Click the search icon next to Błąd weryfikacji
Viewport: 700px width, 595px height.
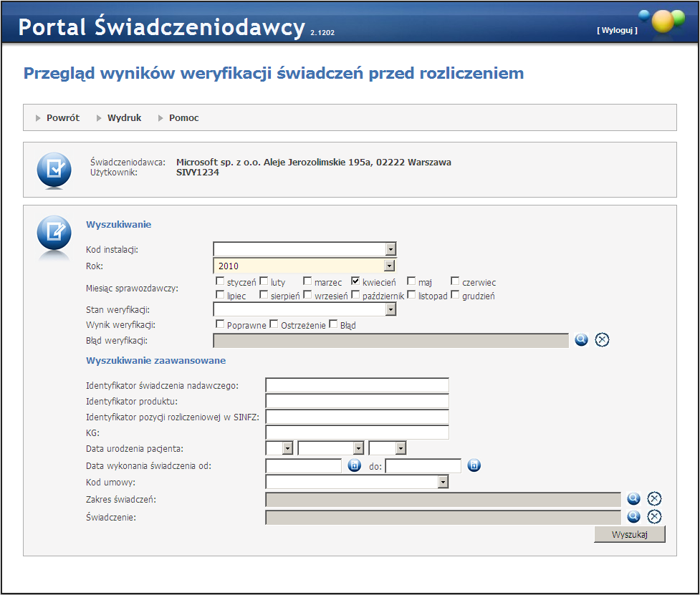[581, 340]
